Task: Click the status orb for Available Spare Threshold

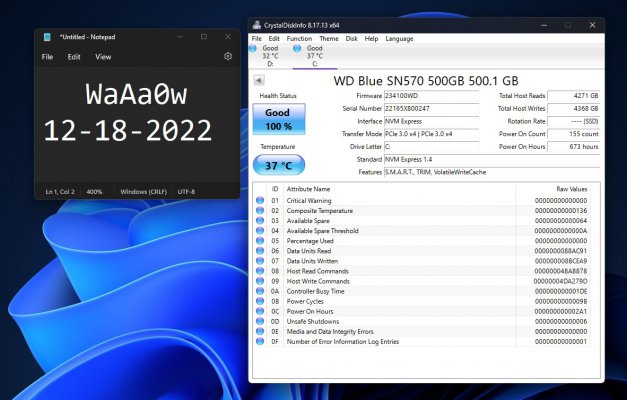Action: [260, 230]
